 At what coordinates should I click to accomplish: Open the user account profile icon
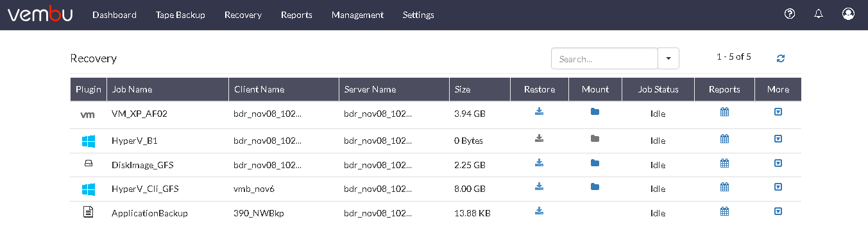848,14
